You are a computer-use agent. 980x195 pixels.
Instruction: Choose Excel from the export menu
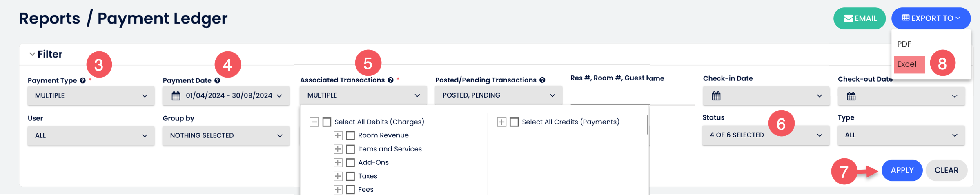click(x=907, y=64)
